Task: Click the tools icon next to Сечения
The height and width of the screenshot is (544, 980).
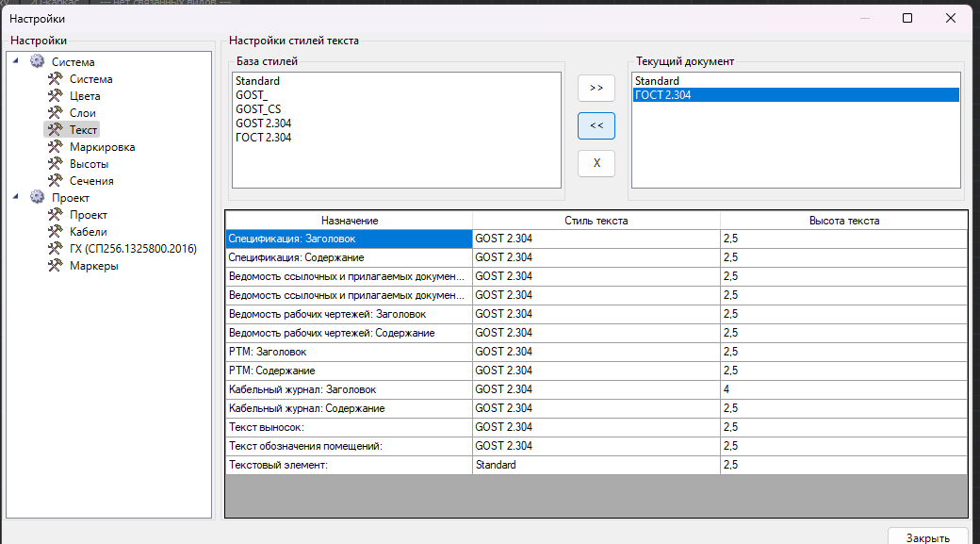Action: point(55,181)
